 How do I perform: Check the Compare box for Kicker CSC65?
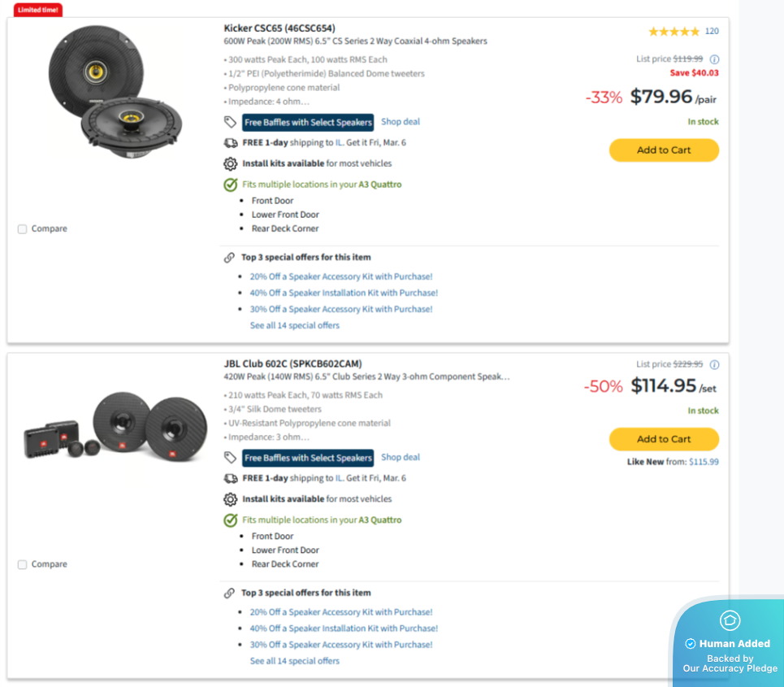(x=23, y=229)
